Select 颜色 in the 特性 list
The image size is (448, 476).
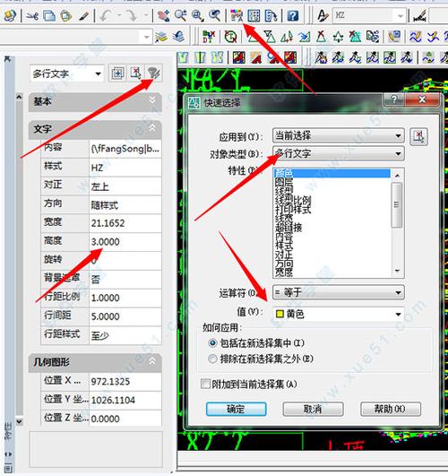[x=332, y=173]
